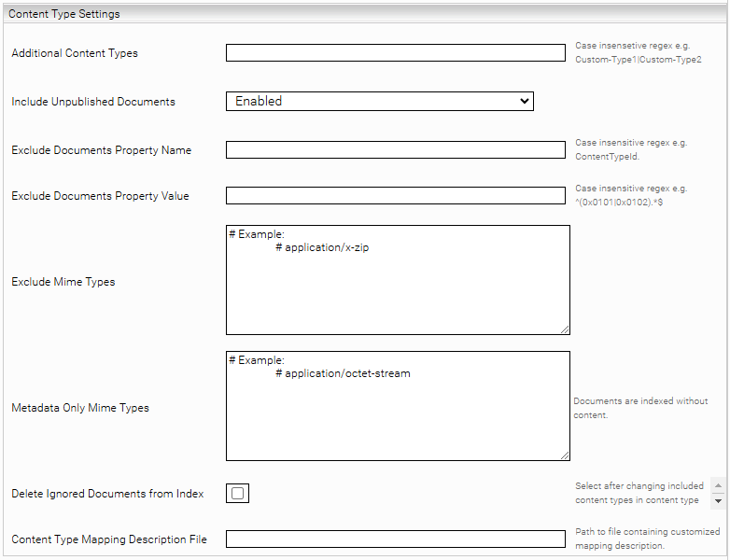This screenshot has width=730, height=560.
Task: Focus the Content Type Mapping Description File field
Action: click(395, 539)
